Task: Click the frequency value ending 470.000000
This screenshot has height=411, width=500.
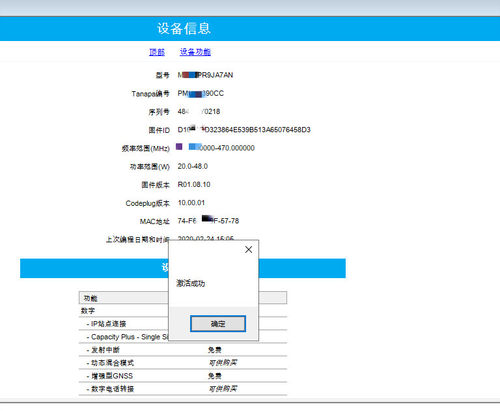Action: [x=216, y=148]
